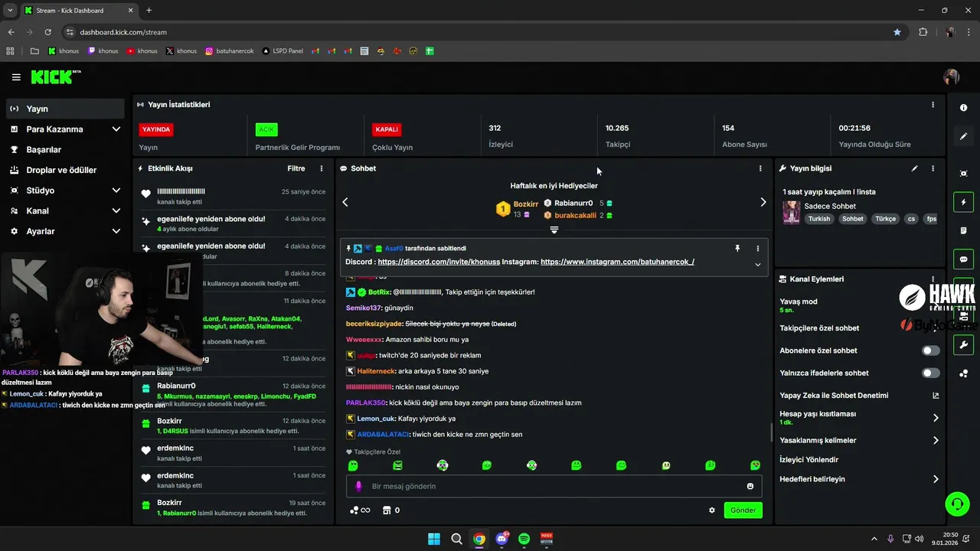Open the user profile avatar menu
Image resolution: width=980 pixels, height=551 pixels.
(x=951, y=77)
